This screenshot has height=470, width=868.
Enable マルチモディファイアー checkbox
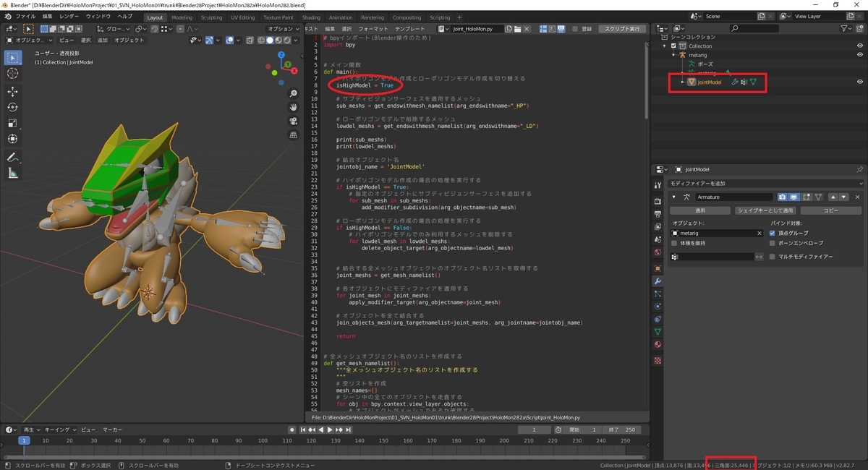pos(773,257)
